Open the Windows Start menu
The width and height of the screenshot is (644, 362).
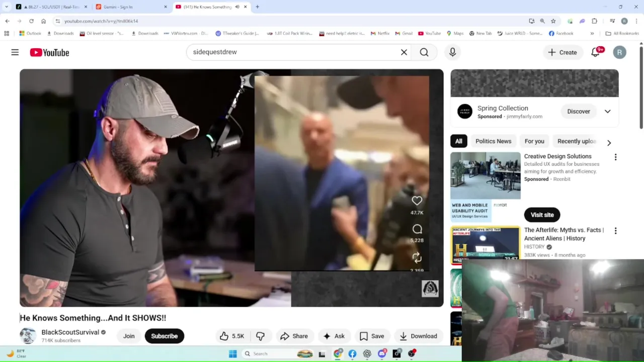click(x=232, y=354)
